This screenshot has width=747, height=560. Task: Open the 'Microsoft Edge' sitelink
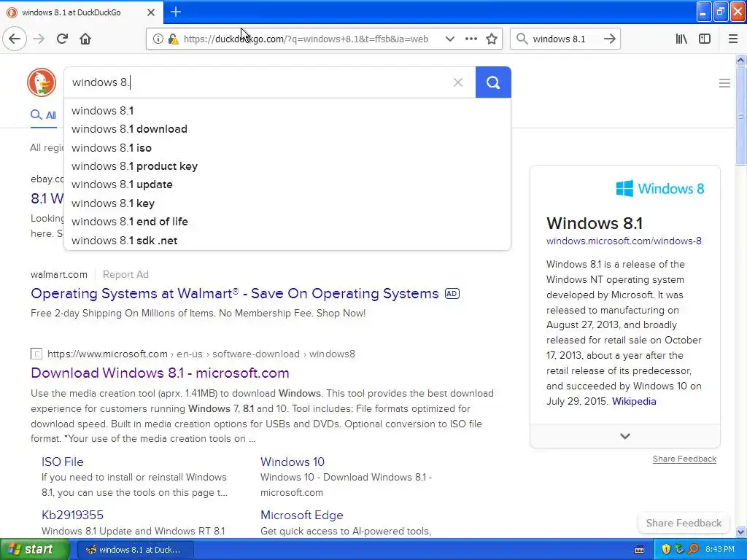coord(301,516)
